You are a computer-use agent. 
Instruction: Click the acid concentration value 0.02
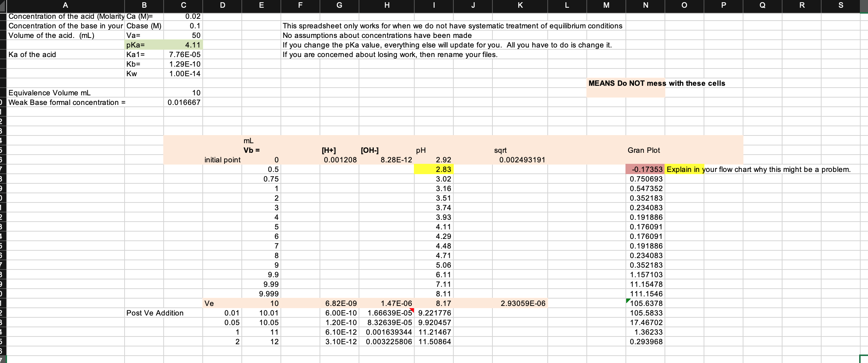(x=183, y=16)
